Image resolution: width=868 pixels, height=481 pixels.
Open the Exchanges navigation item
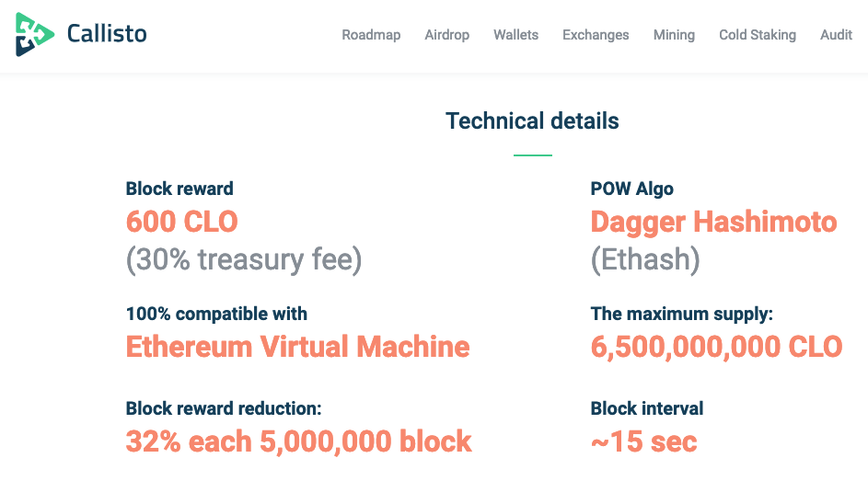(596, 35)
